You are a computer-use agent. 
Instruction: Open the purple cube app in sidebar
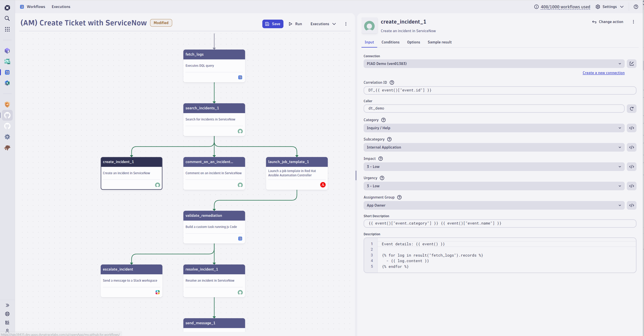[x=7, y=51]
